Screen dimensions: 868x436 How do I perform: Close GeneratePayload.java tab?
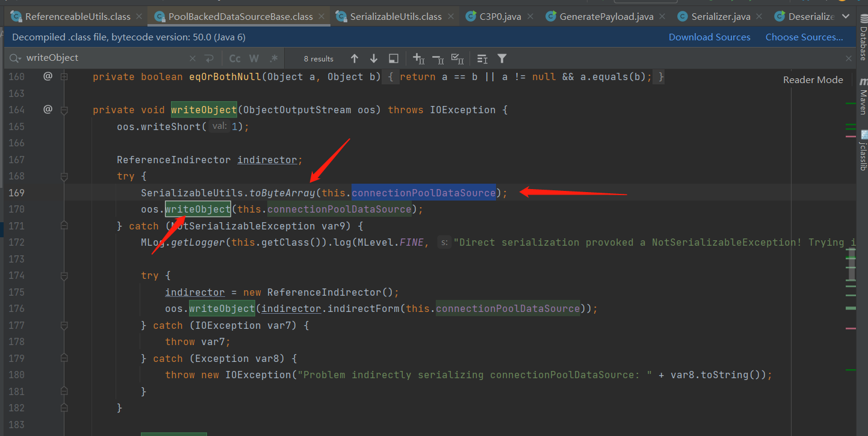click(662, 16)
